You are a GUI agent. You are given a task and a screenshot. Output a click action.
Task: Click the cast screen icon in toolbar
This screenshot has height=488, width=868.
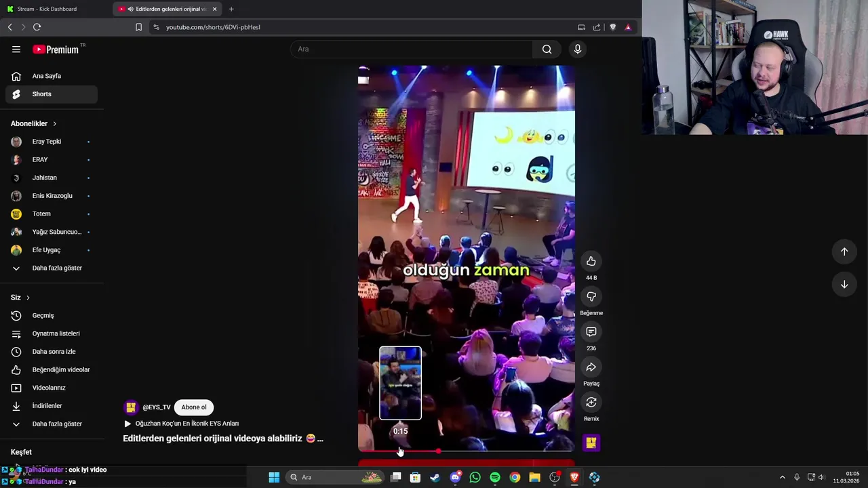click(x=581, y=27)
